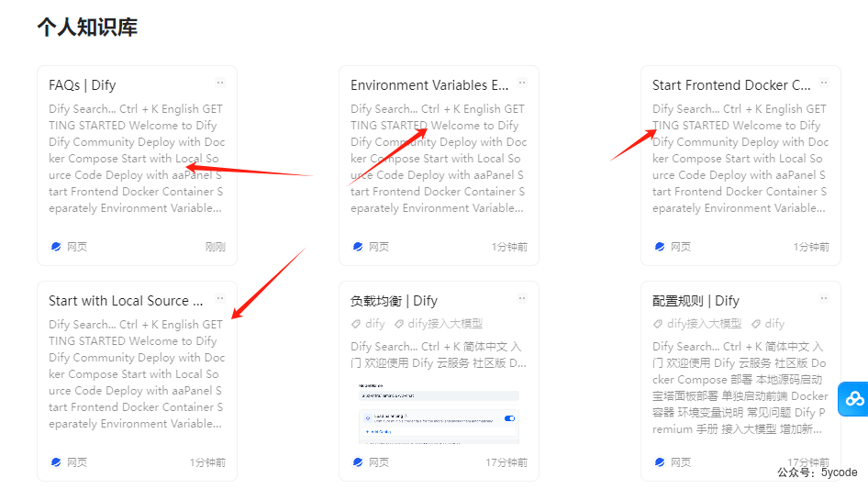Click the '1分钟前' timestamp on Start Frontend Docker card

811,247
